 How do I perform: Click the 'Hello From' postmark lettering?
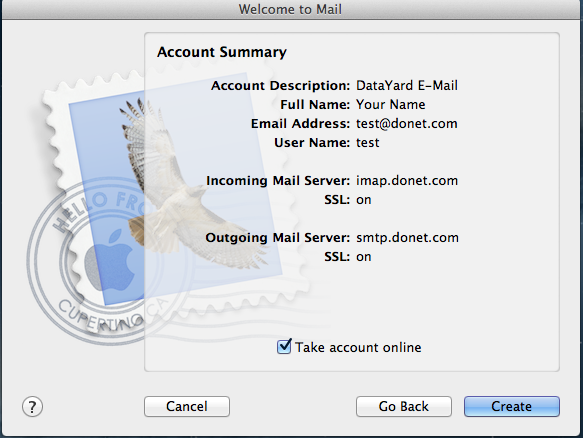click(x=99, y=210)
